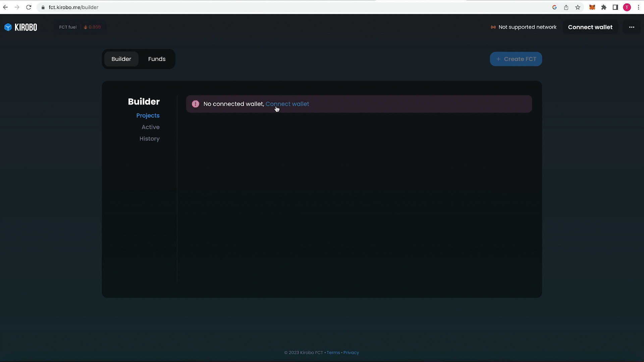The width and height of the screenshot is (644, 362).
Task: Click the inline Connect wallet link
Action: click(287, 104)
